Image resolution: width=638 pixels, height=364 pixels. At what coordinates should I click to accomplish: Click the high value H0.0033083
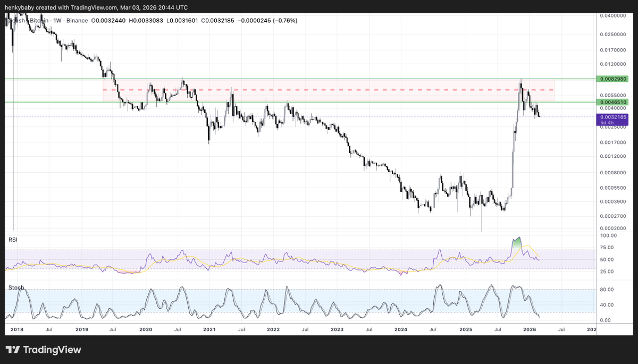click(147, 20)
